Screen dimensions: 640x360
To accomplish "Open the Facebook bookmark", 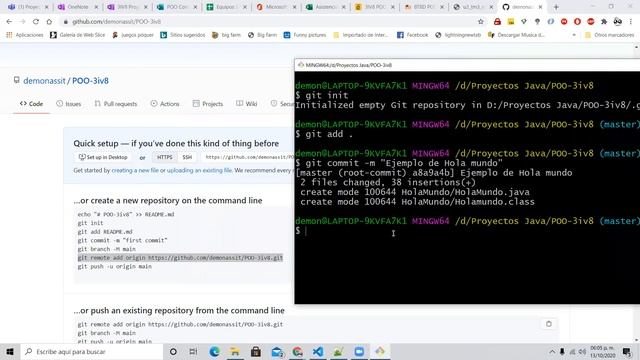I will click(x=412, y=35).
